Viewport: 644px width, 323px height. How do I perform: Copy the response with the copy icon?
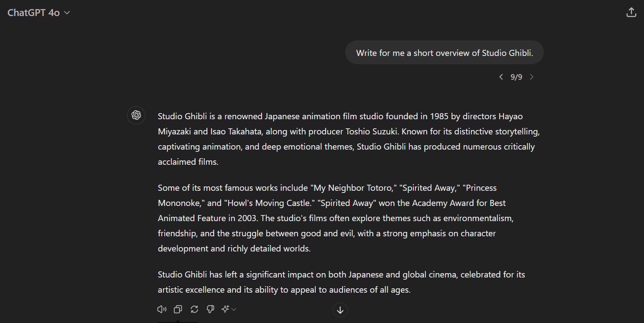click(178, 309)
